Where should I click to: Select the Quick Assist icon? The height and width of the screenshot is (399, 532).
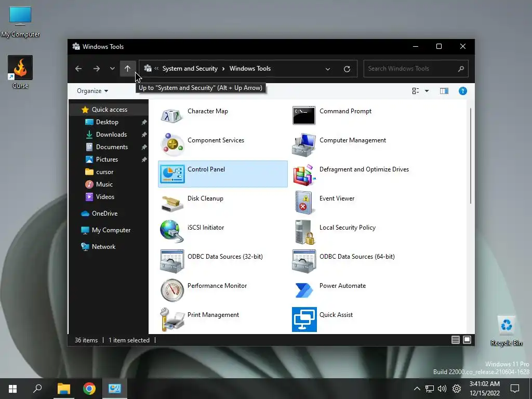304,320
